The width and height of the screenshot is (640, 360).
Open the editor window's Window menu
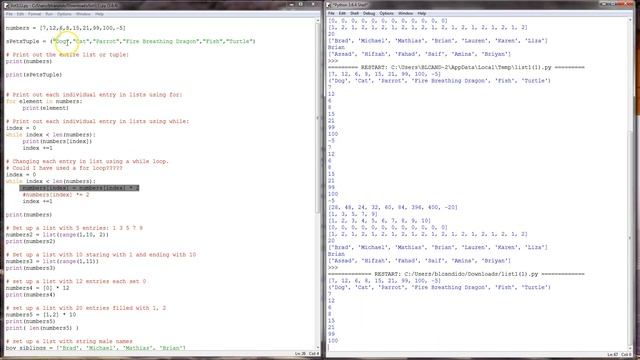[83, 14]
